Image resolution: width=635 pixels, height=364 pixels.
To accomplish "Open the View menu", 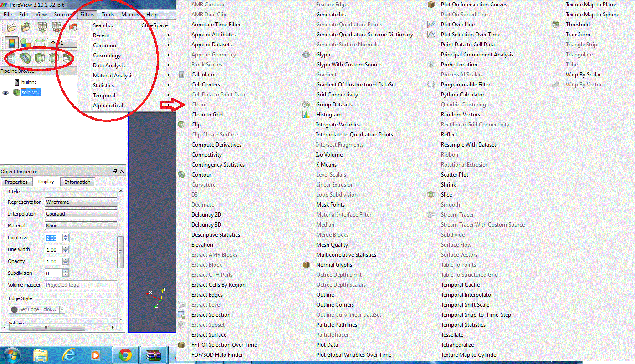I will tap(41, 15).
